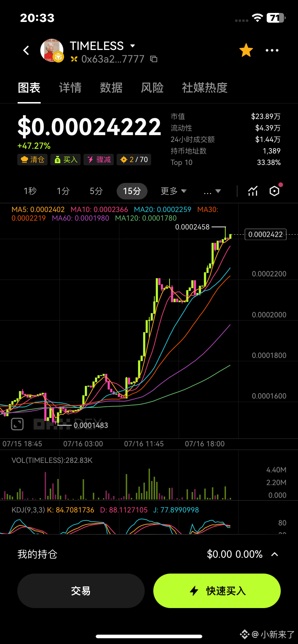Toggle the favorite star icon
The image size is (298, 644).
pyautogui.click(x=246, y=50)
